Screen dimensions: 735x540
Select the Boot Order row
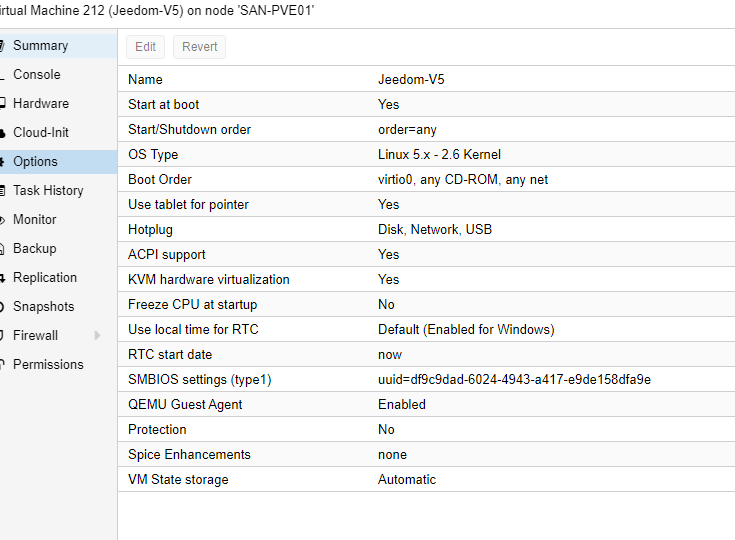426,179
